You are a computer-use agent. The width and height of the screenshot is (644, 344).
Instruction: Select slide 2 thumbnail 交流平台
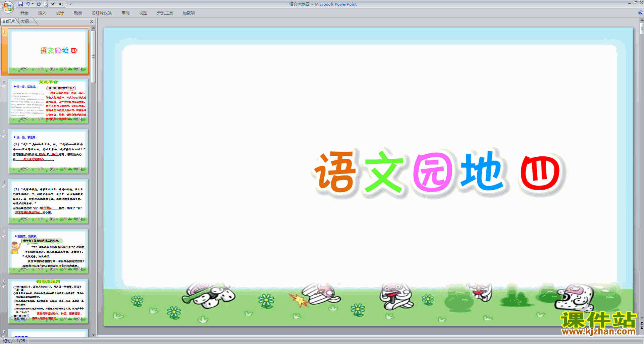tap(48, 101)
